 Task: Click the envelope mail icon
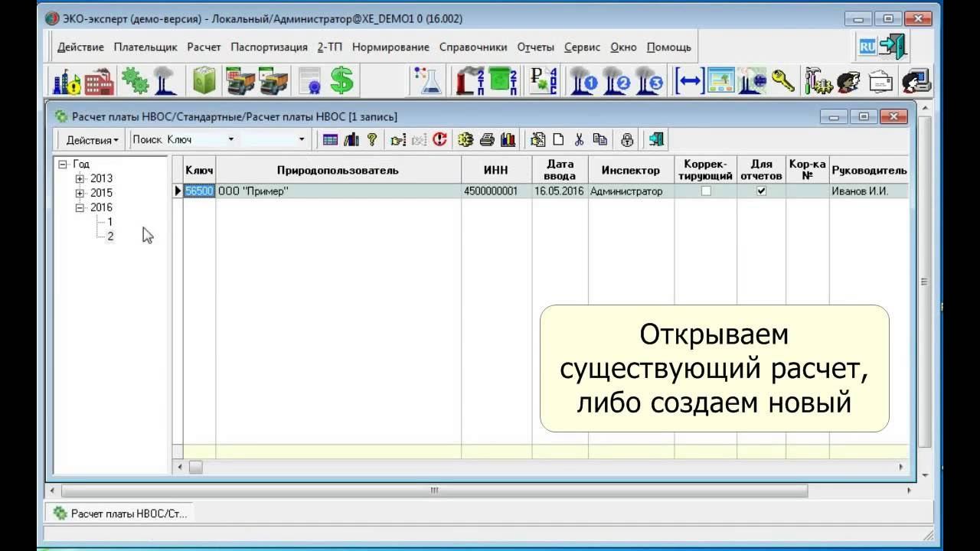pyautogui.click(x=881, y=80)
